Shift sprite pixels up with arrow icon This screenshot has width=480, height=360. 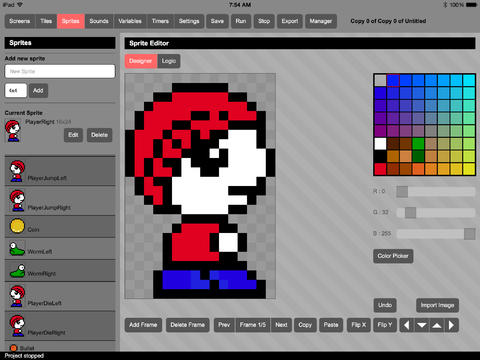[437, 325]
